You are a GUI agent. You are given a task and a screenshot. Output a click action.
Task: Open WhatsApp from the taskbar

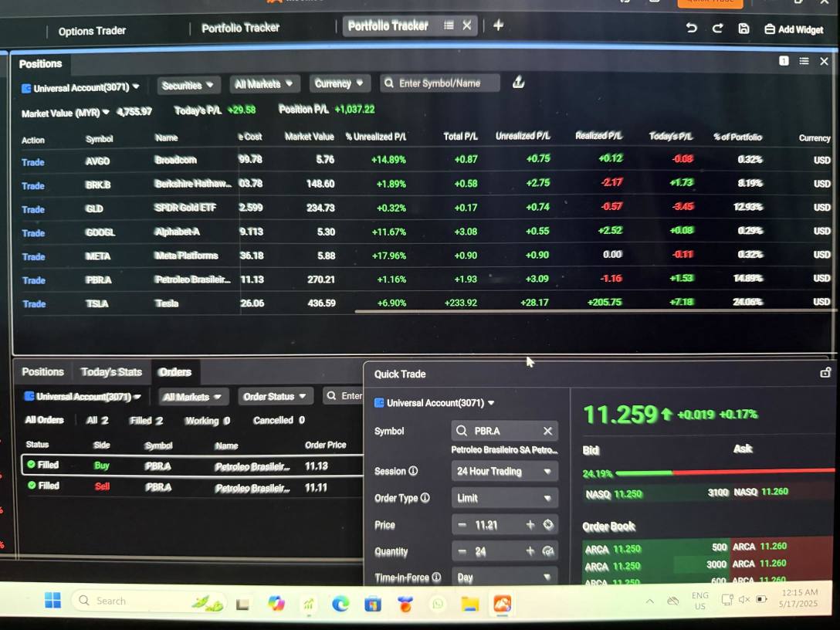[438, 605]
